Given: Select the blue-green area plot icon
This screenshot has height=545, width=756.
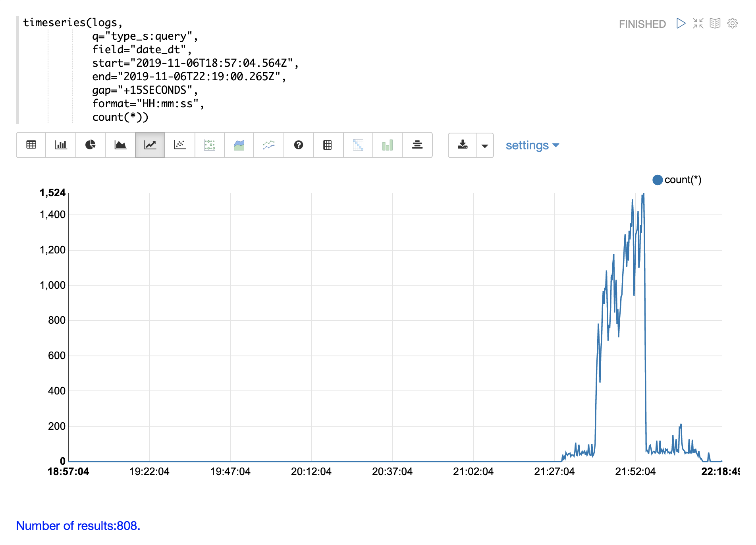Looking at the screenshot, I should [239, 145].
